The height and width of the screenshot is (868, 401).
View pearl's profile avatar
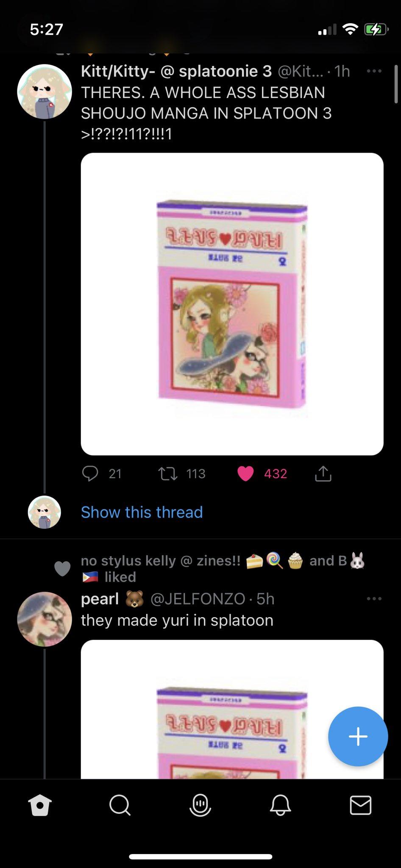click(x=44, y=619)
